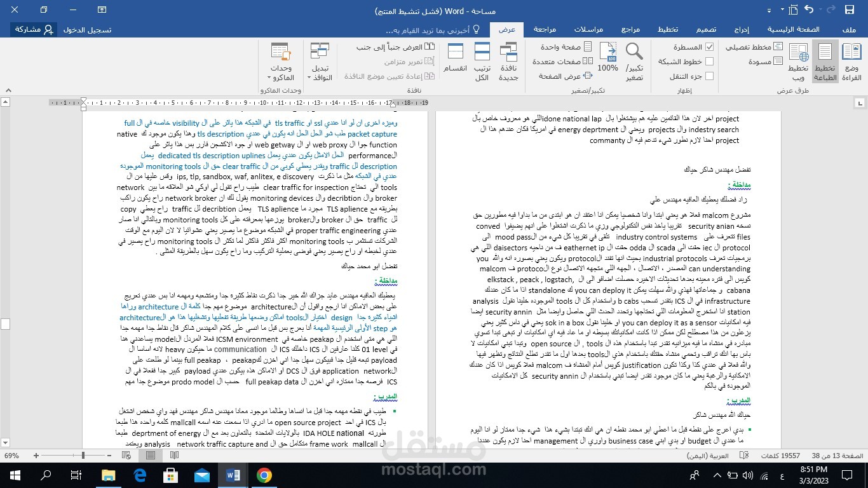Screen dimensions: 868x488
Task: Switch to References (مراجع) tab
Action: [x=630, y=30]
